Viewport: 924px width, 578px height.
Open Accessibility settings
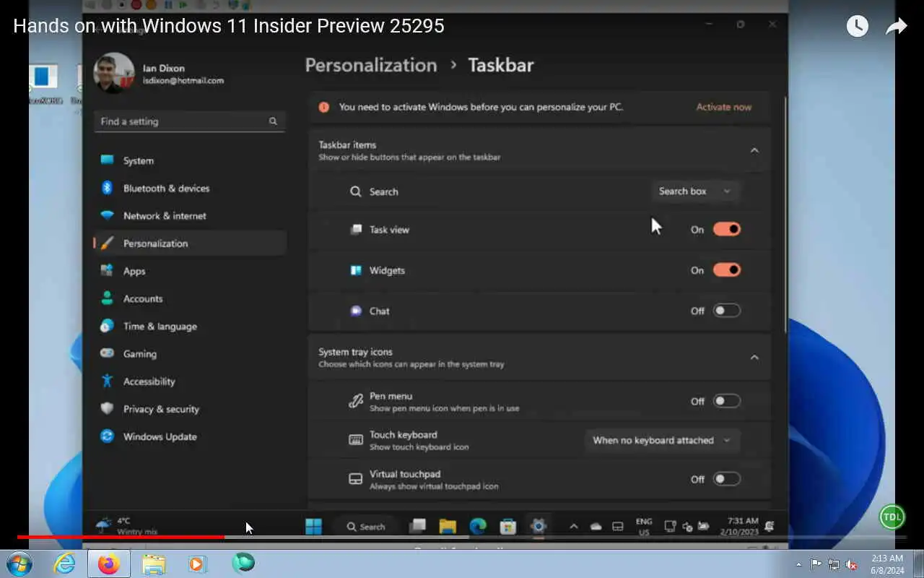[x=191, y=381]
